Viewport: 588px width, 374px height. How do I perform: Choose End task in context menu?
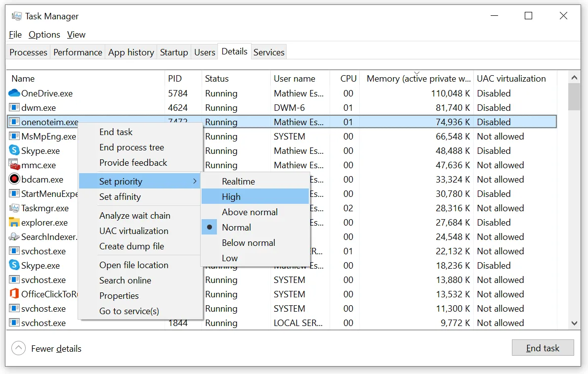pyautogui.click(x=139, y=132)
